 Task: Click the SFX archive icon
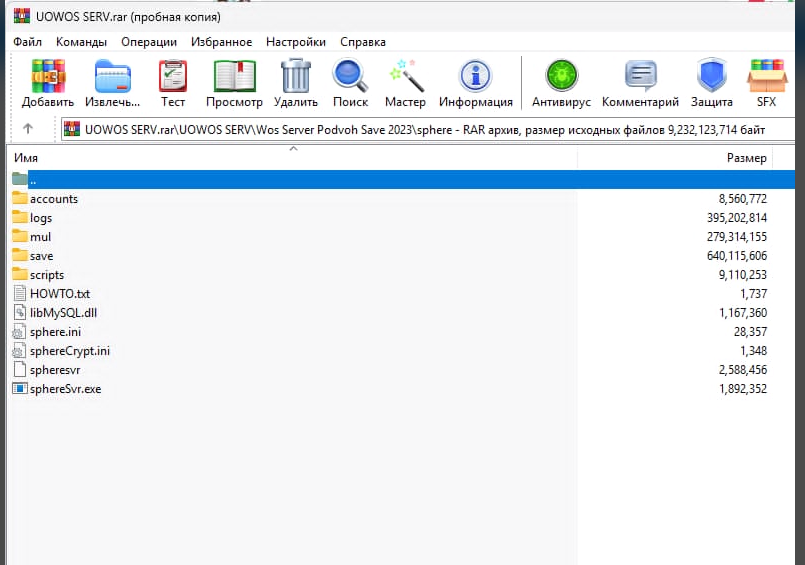[x=766, y=76]
